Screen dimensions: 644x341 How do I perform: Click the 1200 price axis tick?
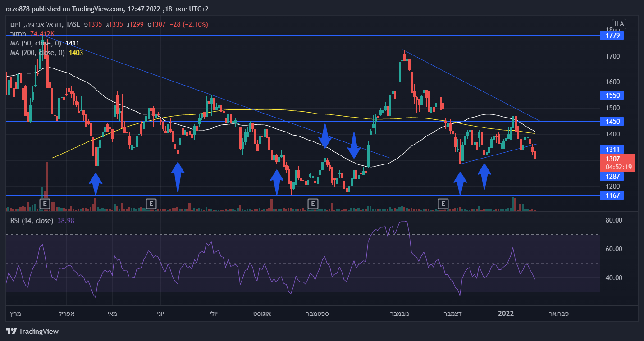[x=612, y=186]
